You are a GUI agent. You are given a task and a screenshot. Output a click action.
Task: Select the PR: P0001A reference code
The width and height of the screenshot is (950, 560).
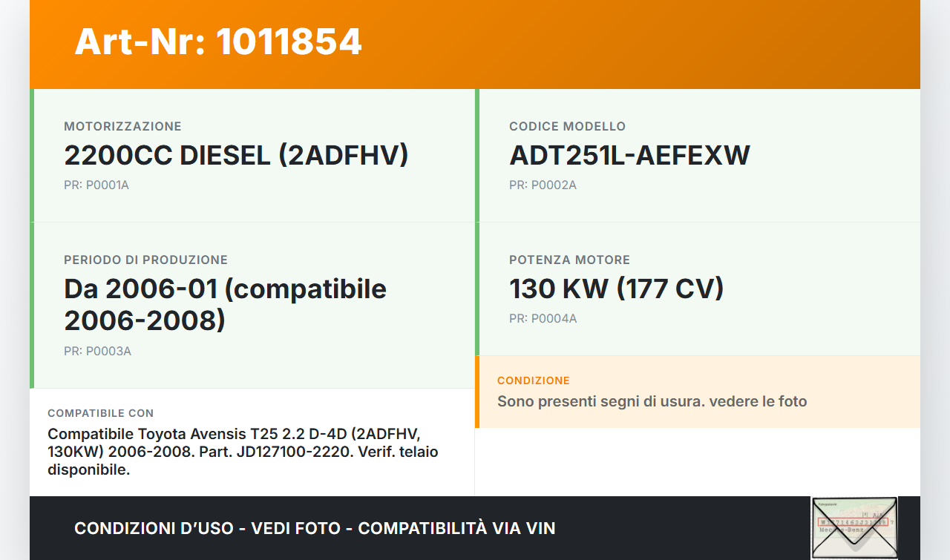pyautogui.click(x=96, y=185)
